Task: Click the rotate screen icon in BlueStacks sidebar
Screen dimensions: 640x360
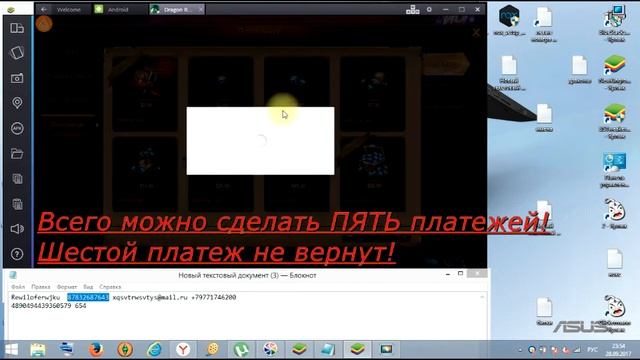Action: (17, 53)
